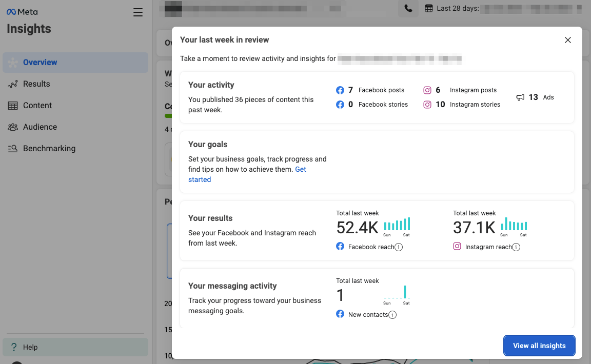The height and width of the screenshot is (364, 591).
Task: Click the Facebook reach weekly mini chart
Action: 398,224
